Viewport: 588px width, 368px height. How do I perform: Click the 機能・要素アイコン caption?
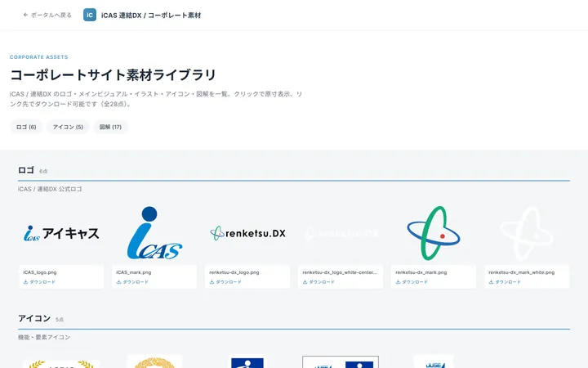coord(44,337)
